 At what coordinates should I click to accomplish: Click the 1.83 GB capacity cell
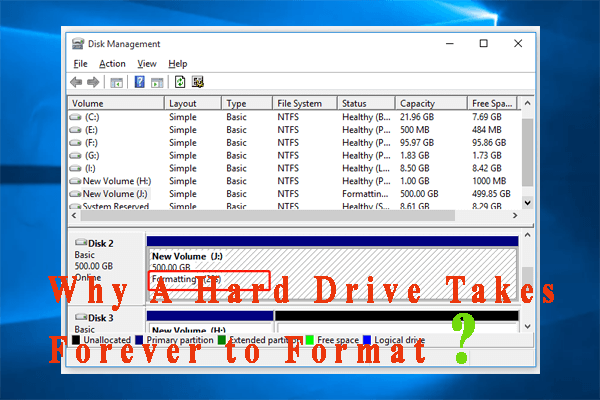tap(414, 156)
